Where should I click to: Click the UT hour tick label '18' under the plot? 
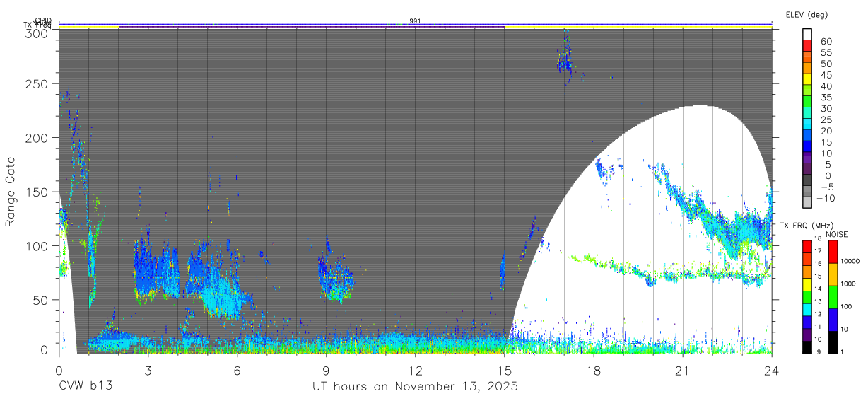[x=593, y=370]
